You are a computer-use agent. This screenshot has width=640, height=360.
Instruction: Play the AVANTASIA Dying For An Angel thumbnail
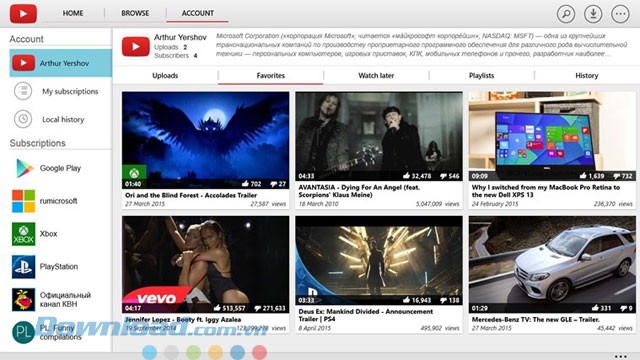click(x=379, y=136)
